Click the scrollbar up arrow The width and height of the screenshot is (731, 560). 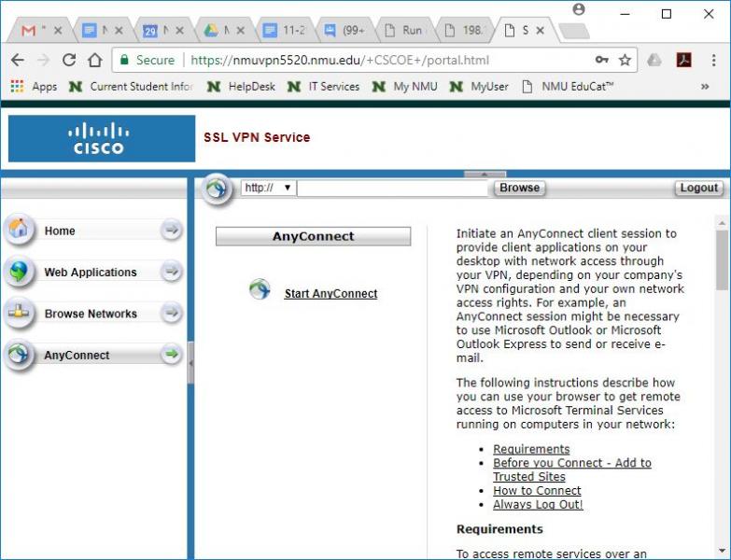(x=723, y=224)
